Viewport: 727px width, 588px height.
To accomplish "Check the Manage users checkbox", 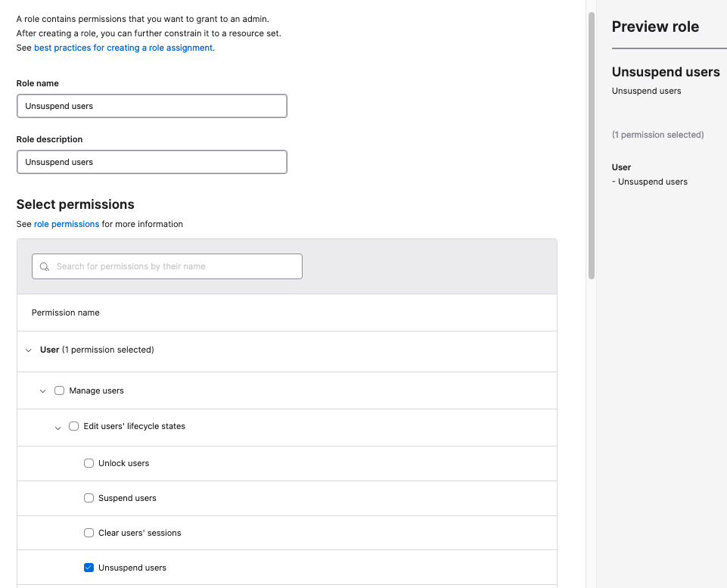I will click(x=60, y=390).
